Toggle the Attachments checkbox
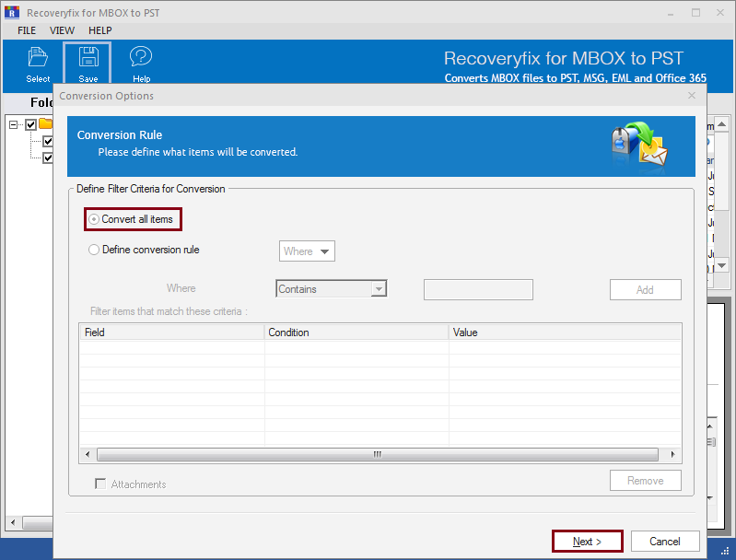 [100, 484]
